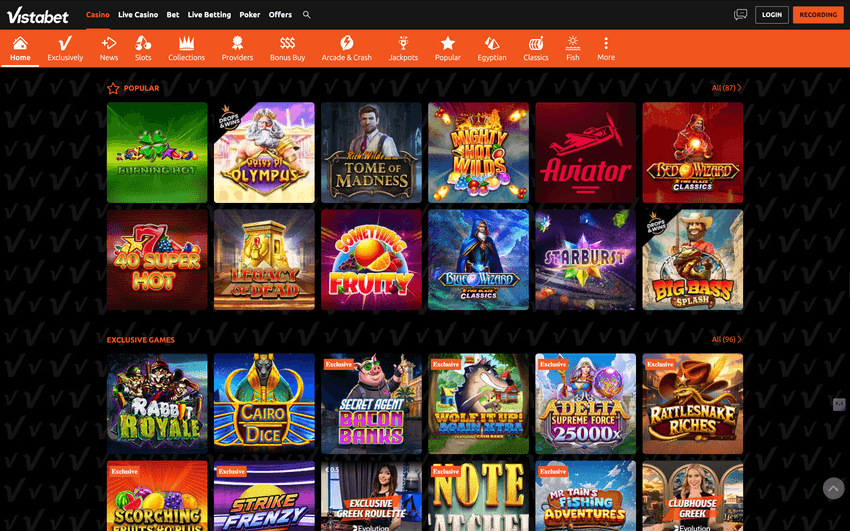Open the News category
Screen dimensions: 850x531
[109, 49]
